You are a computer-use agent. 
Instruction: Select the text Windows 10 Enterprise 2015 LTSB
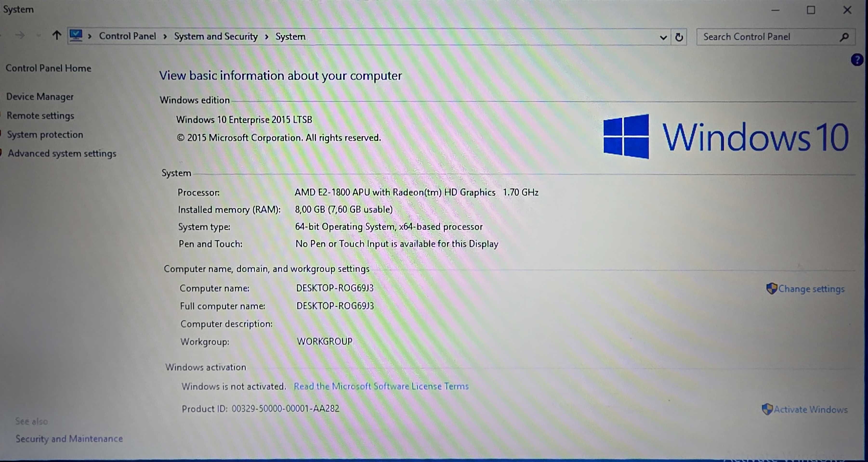click(x=244, y=120)
